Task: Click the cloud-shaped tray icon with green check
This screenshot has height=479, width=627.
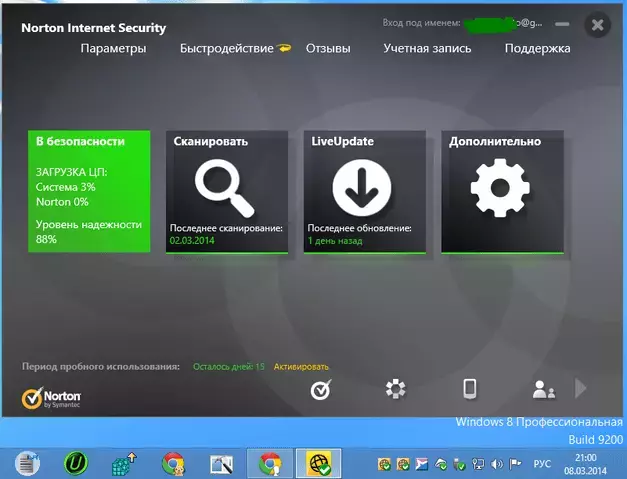Action: click(441, 464)
